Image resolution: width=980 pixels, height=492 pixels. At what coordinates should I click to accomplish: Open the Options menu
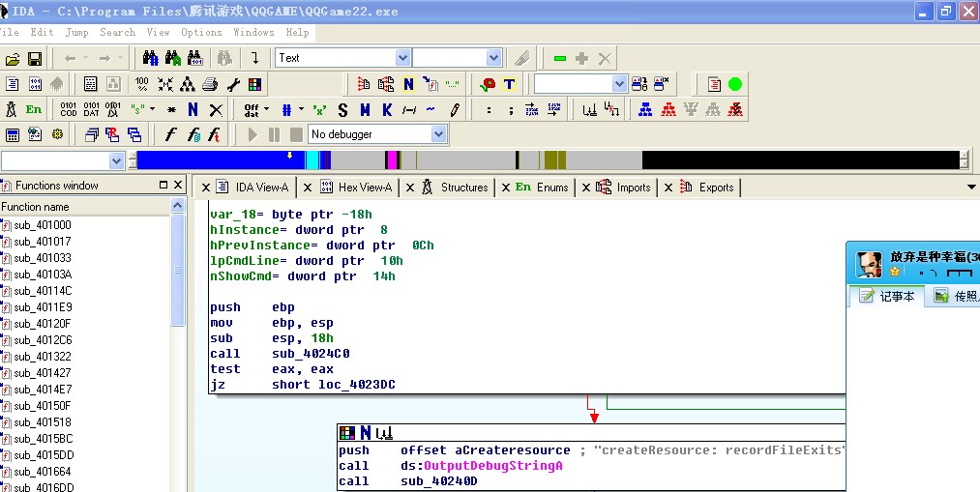point(201,33)
